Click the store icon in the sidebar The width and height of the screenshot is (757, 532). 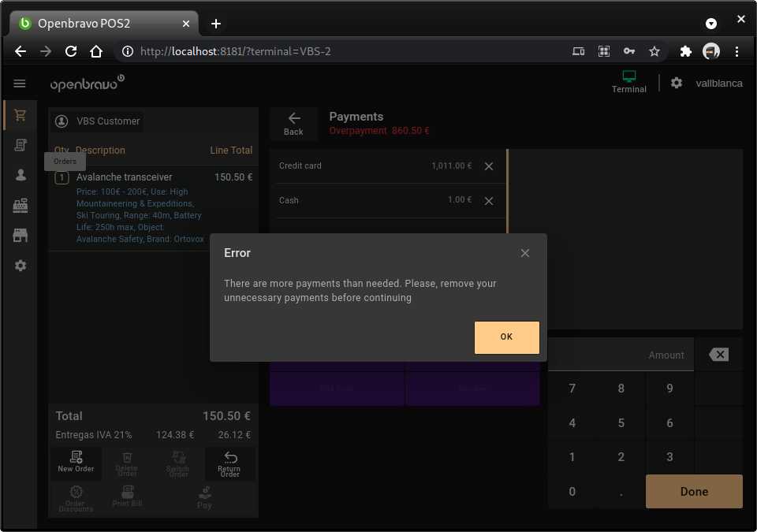tap(21, 236)
